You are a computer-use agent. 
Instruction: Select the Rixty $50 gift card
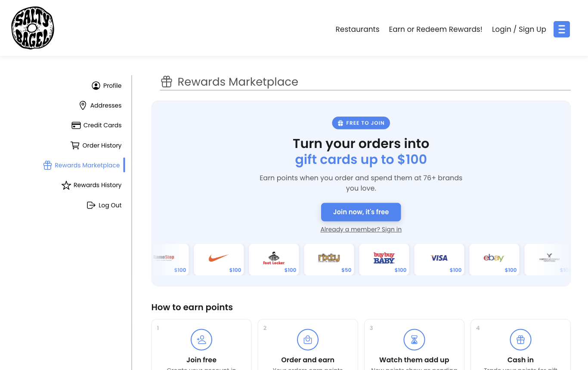coord(329,259)
